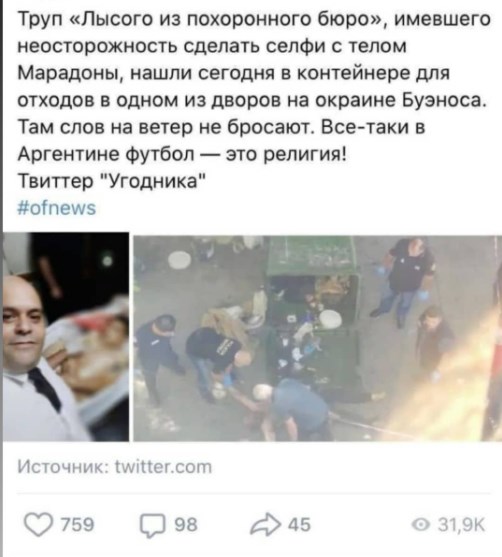The height and width of the screenshot is (557, 502).
Task: Open the #ofnews hashtag
Action: click(57, 208)
